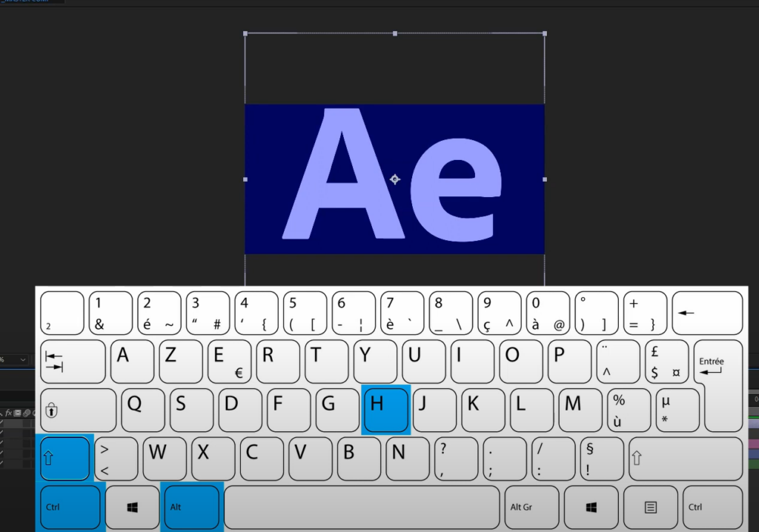This screenshot has height=532, width=759.
Task: Open the magnification percentage dropdown
Action: click(13, 359)
